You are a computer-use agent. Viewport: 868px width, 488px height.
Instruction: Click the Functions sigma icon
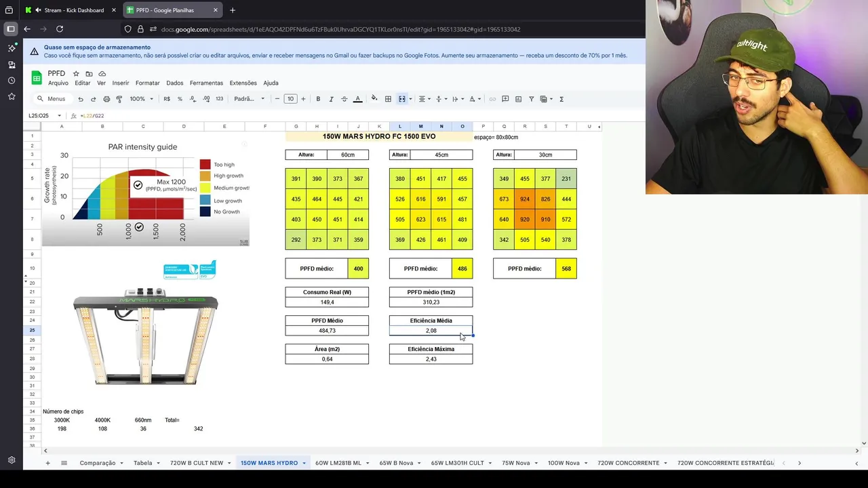[561, 99]
